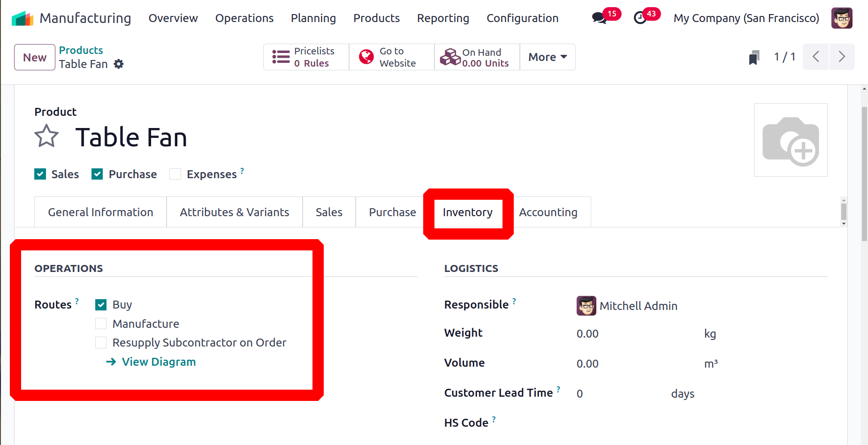Upload product image via camera placeholder
Screen dimensions: 868x445
(x=791, y=140)
